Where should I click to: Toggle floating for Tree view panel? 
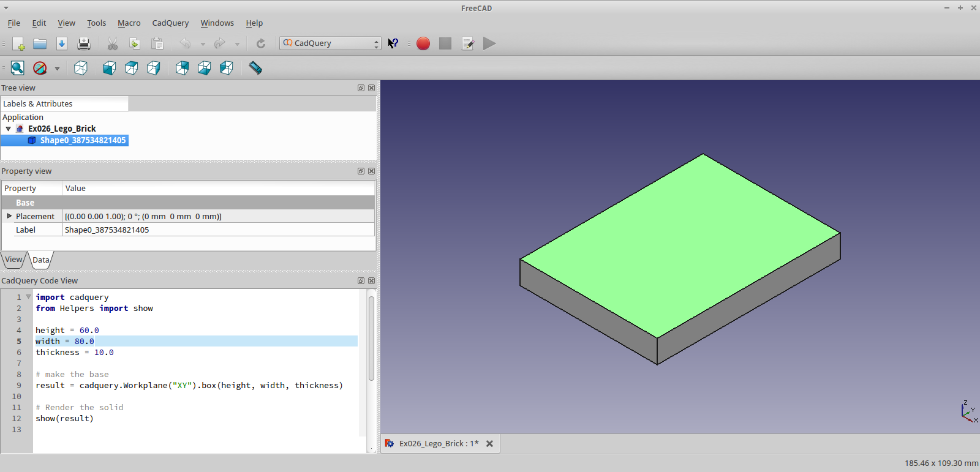tap(361, 88)
